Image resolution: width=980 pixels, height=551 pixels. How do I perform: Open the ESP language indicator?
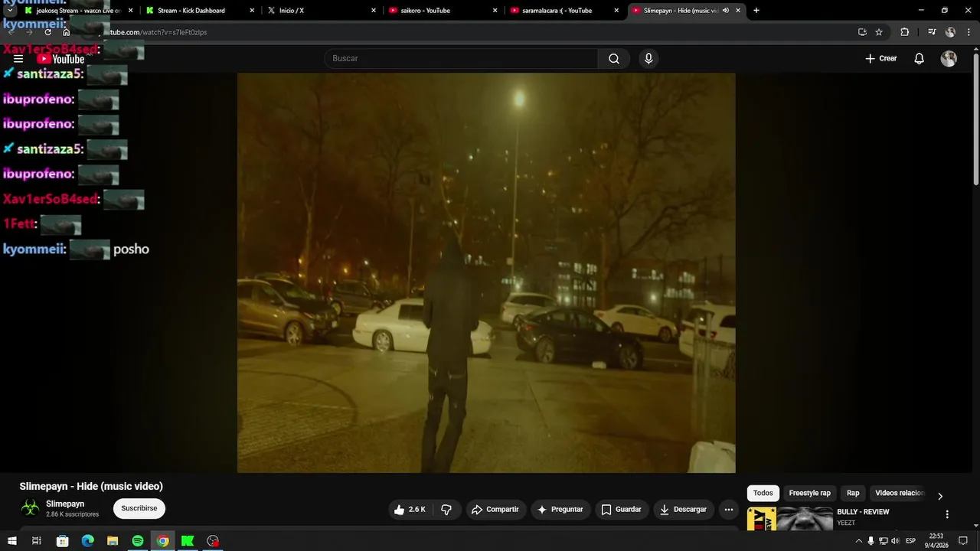click(x=911, y=541)
